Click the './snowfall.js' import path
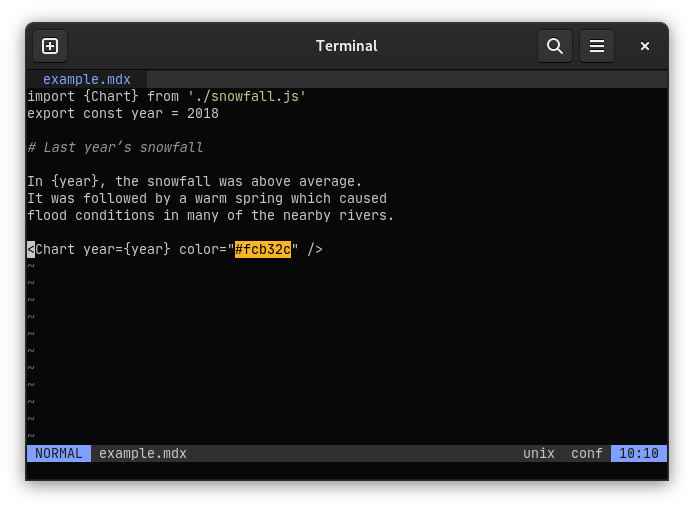Viewport: 694px width, 509px height. click(x=247, y=96)
